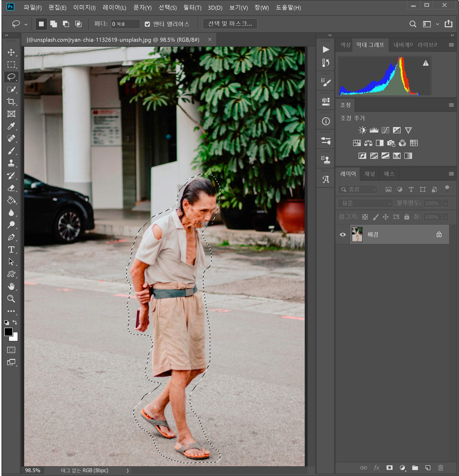
Task: Open the 조정 panel options menu
Action: pos(451,105)
